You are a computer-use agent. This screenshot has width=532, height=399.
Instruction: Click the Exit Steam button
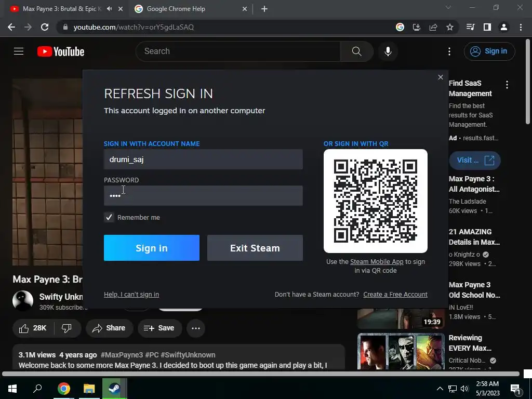tap(255, 248)
